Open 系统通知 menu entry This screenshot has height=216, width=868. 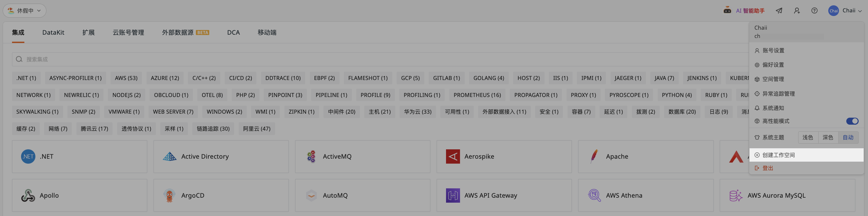coord(806,108)
